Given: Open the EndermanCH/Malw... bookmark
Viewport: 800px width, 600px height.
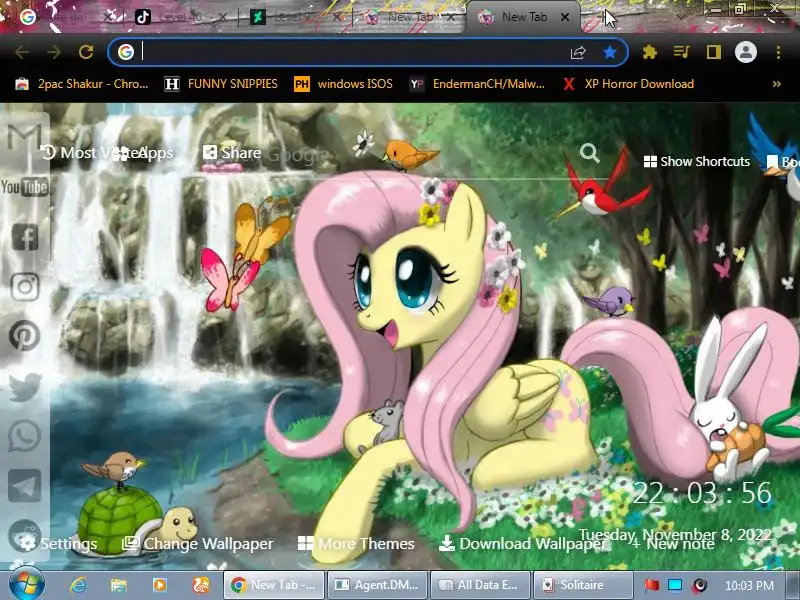Looking at the screenshot, I should (478, 84).
